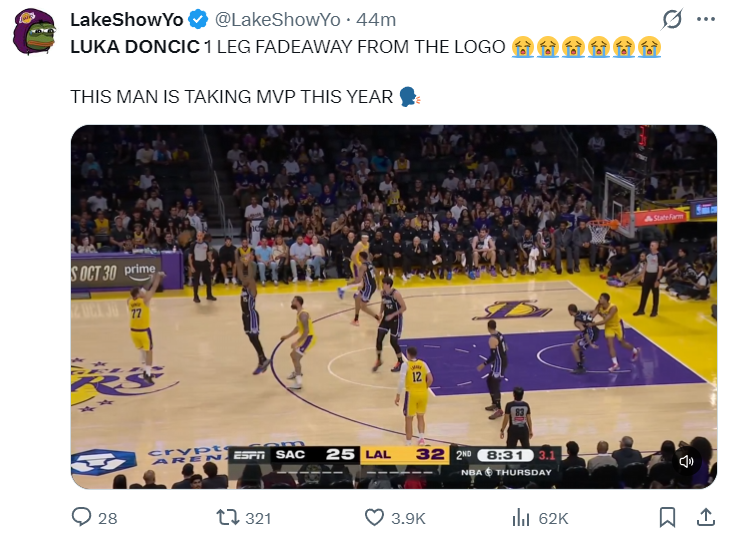Like the tweet with heart icon
The height and width of the screenshot is (537, 732).
coord(374,517)
